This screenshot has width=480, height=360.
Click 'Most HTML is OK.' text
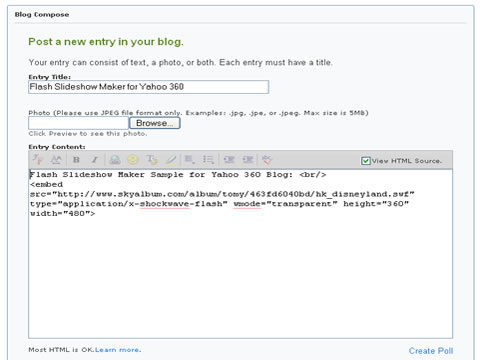click(62, 350)
